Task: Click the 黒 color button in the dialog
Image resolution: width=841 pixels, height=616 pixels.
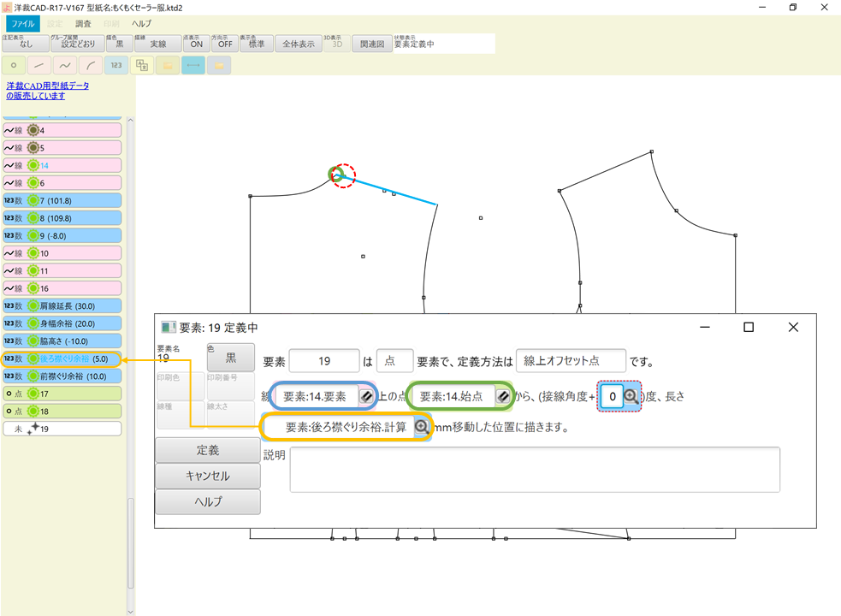Action: 230,357
